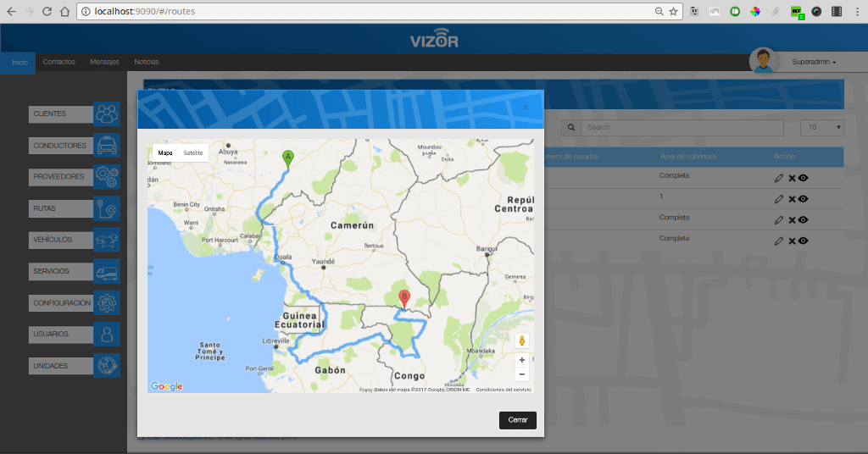Open the Vehículos cars icon
The width and height of the screenshot is (868, 454).
[107, 240]
